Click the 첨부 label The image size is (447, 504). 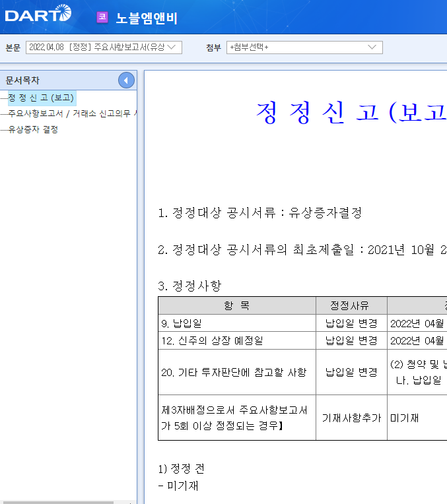coord(214,47)
